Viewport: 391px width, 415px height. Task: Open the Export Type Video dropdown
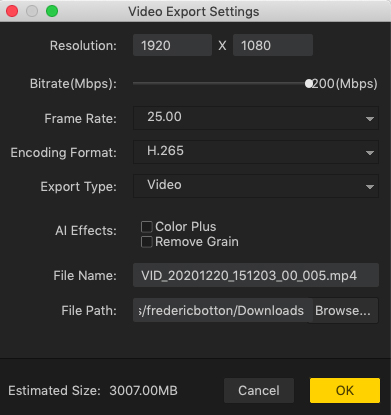pos(256,186)
